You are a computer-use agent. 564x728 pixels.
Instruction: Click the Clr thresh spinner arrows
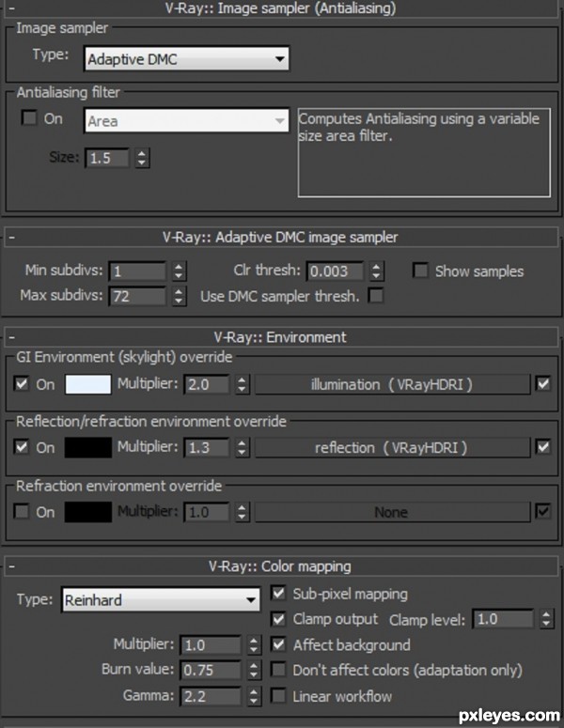[x=376, y=271]
